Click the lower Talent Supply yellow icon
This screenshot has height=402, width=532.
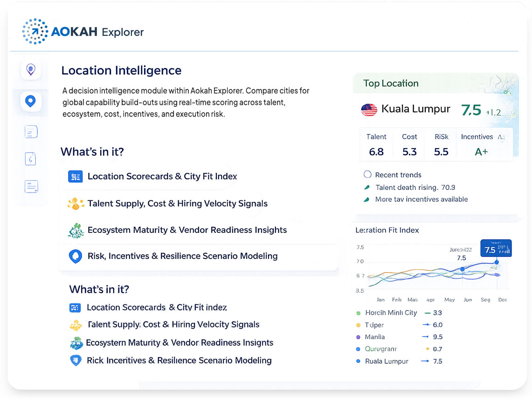tap(76, 325)
